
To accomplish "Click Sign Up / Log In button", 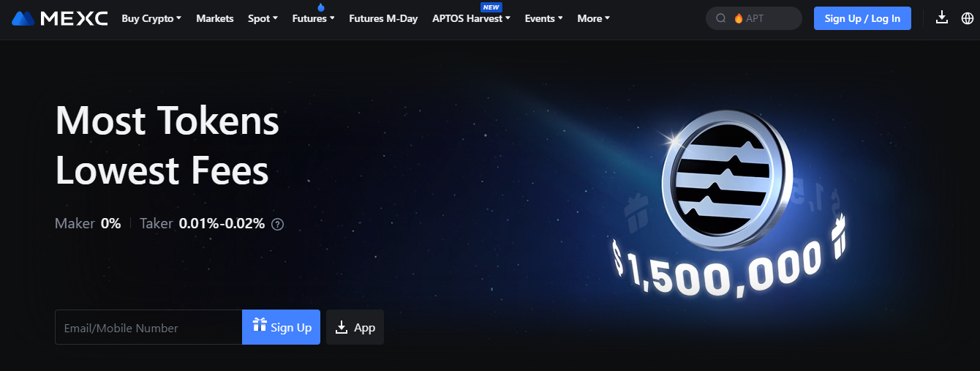I will [x=862, y=18].
